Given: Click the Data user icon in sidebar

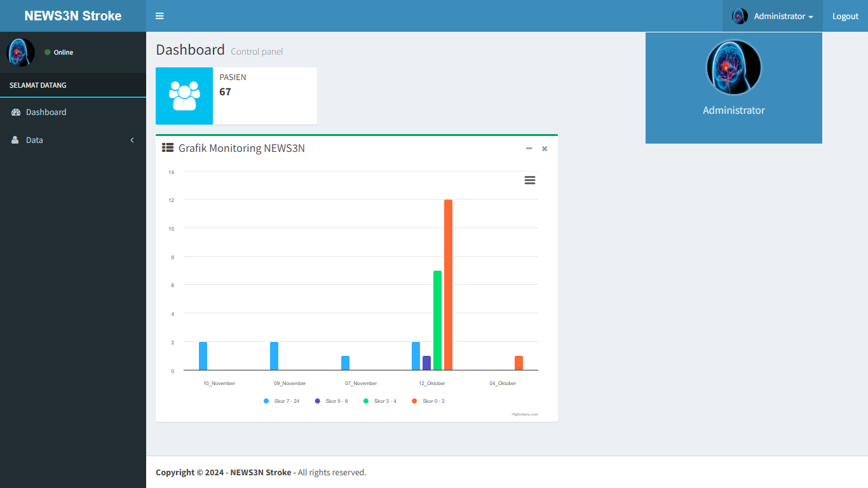Looking at the screenshot, I should pos(15,140).
